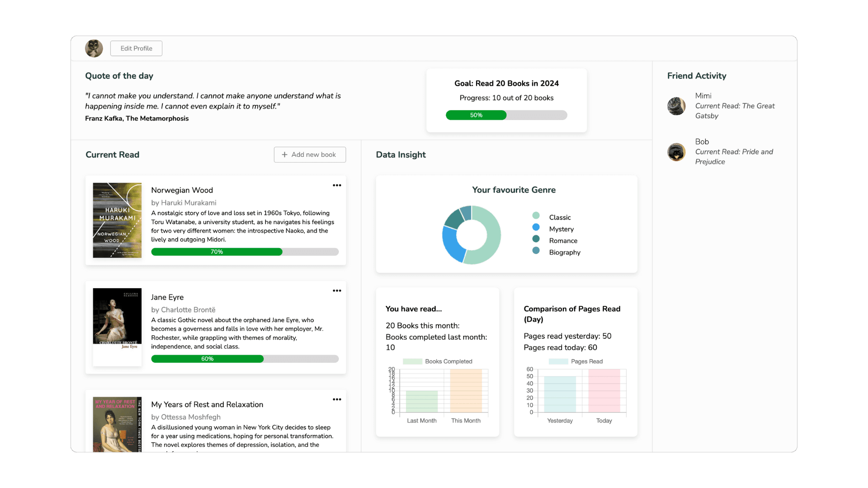Open Jane Eyre card options menu
Image resolution: width=868 pixels, height=488 pixels.
[337, 291]
